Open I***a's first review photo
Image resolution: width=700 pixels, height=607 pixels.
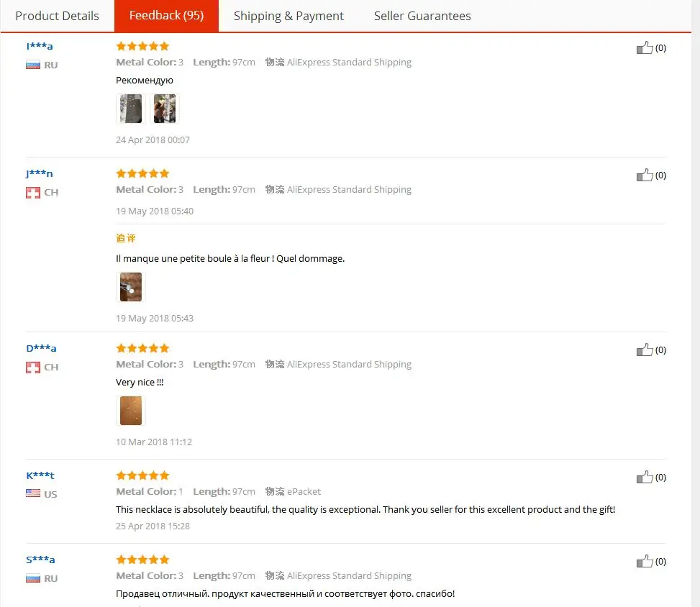point(131,109)
